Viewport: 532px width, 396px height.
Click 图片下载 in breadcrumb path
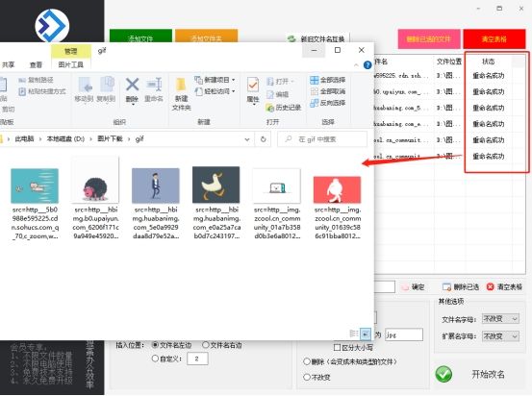click(x=110, y=138)
